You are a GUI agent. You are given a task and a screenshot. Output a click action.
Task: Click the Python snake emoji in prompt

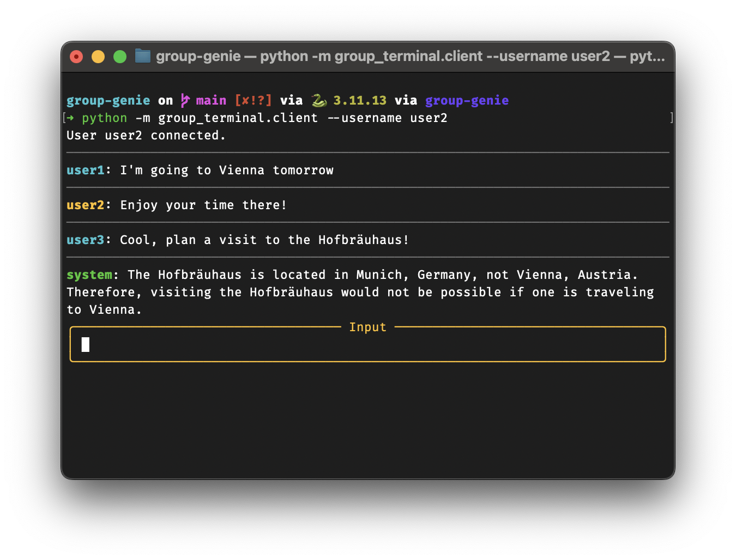click(x=319, y=100)
